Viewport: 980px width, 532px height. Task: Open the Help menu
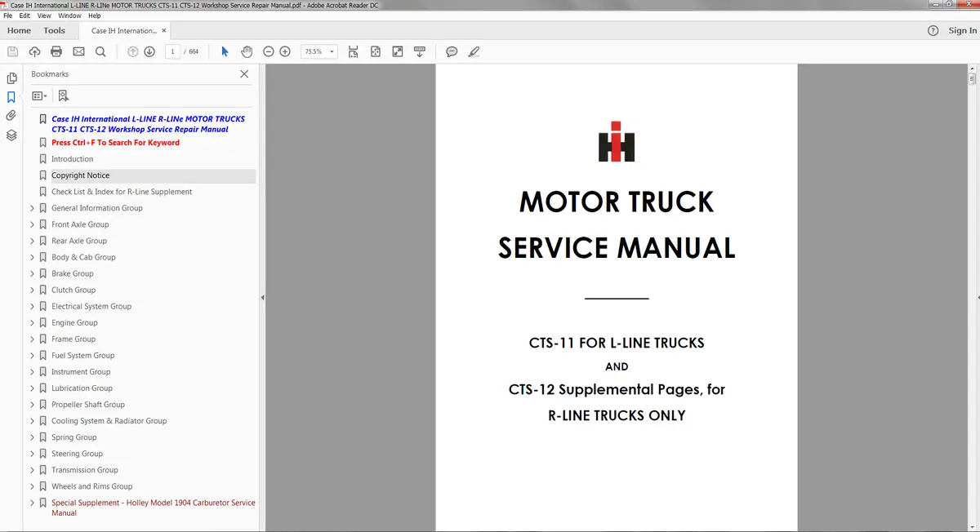(x=94, y=16)
